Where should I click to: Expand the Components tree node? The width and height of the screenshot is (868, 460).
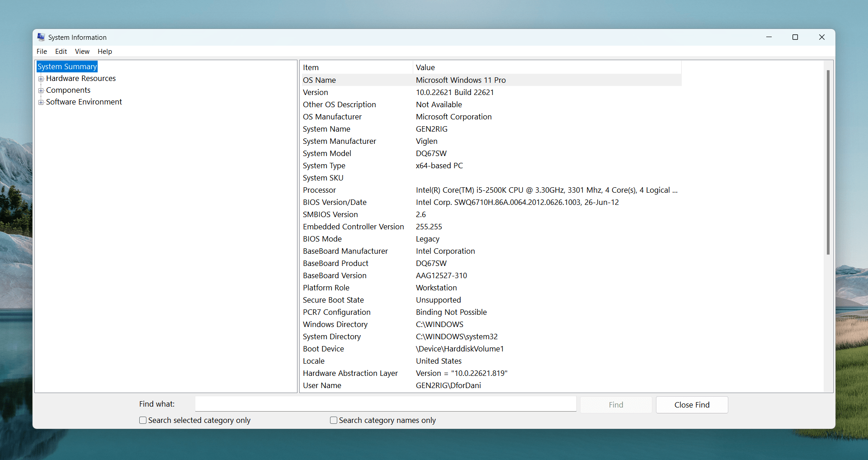click(41, 90)
